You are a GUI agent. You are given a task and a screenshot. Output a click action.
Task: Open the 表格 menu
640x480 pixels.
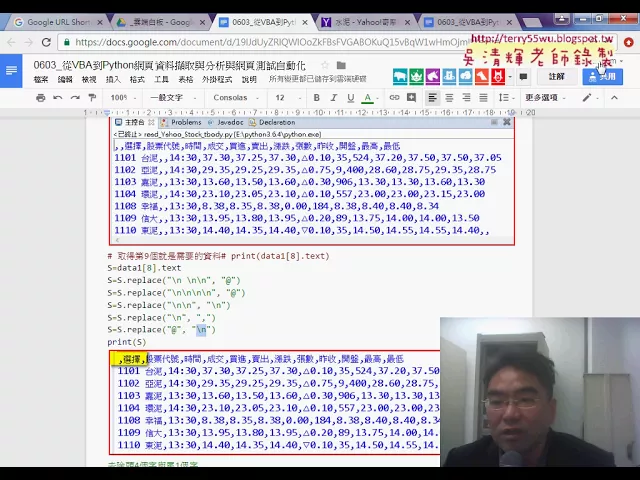pos(185,79)
